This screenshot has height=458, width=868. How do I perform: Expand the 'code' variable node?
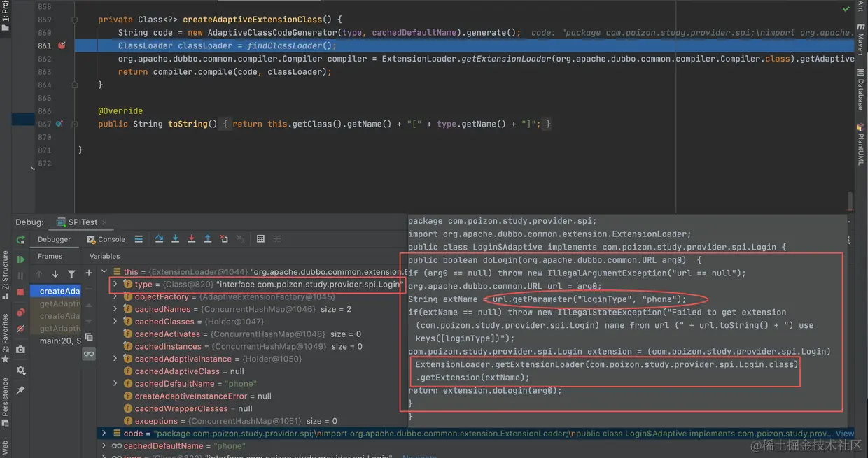click(104, 433)
